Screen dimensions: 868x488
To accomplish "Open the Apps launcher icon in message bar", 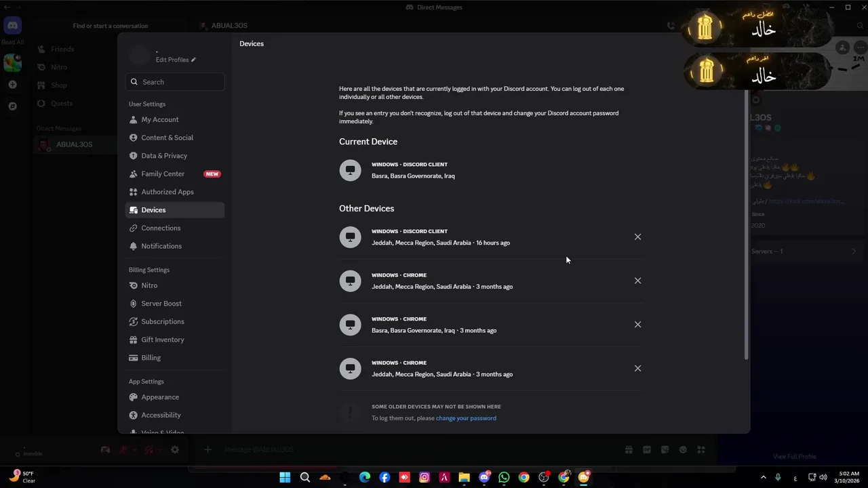I will point(701,449).
